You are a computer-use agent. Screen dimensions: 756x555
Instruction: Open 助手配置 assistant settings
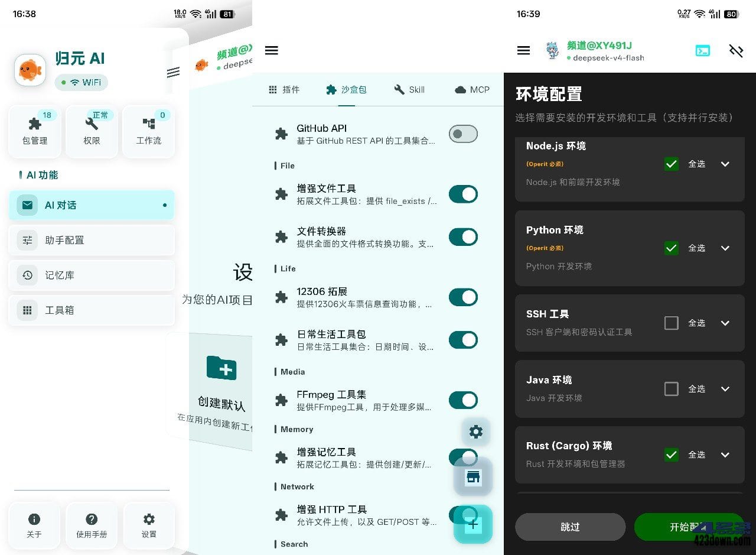point(92,240)
